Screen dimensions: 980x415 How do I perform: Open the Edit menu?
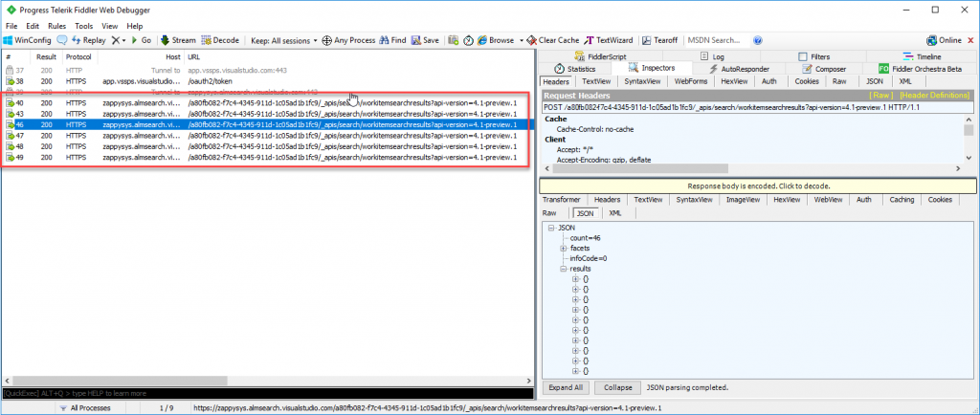pos(33,26)
